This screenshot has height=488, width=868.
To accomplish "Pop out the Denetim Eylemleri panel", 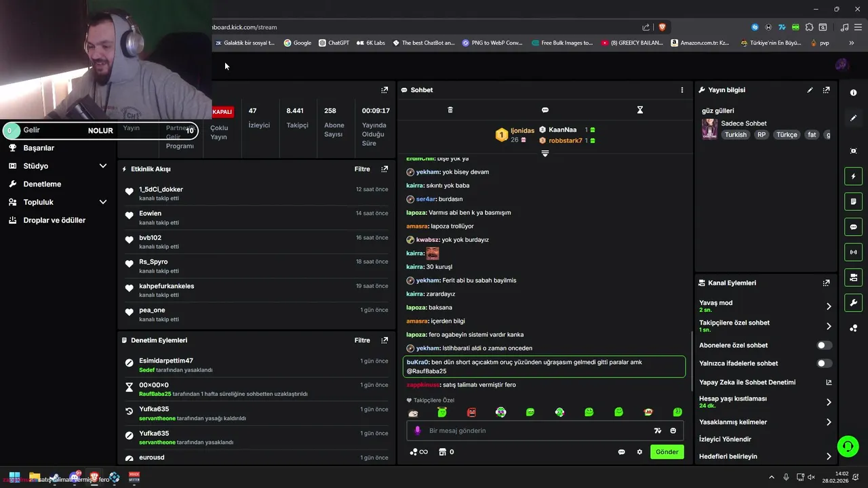I will tap(384, 340).
